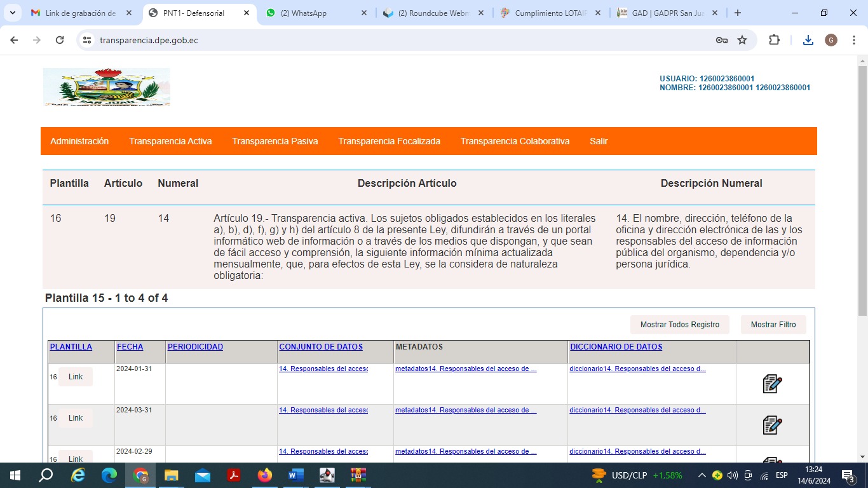Launch Firefox from the taskbar

tap(265, 475)
